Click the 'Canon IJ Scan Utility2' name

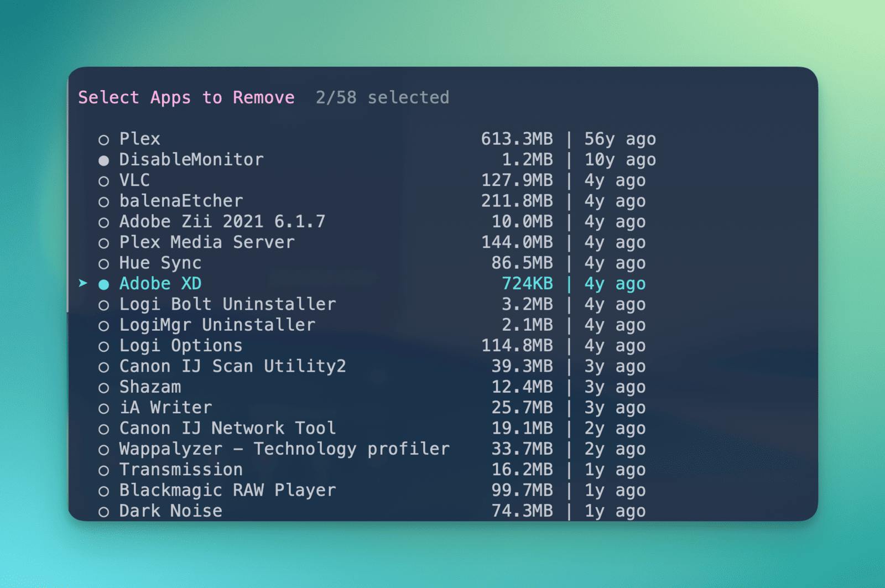tap(233, 366)
